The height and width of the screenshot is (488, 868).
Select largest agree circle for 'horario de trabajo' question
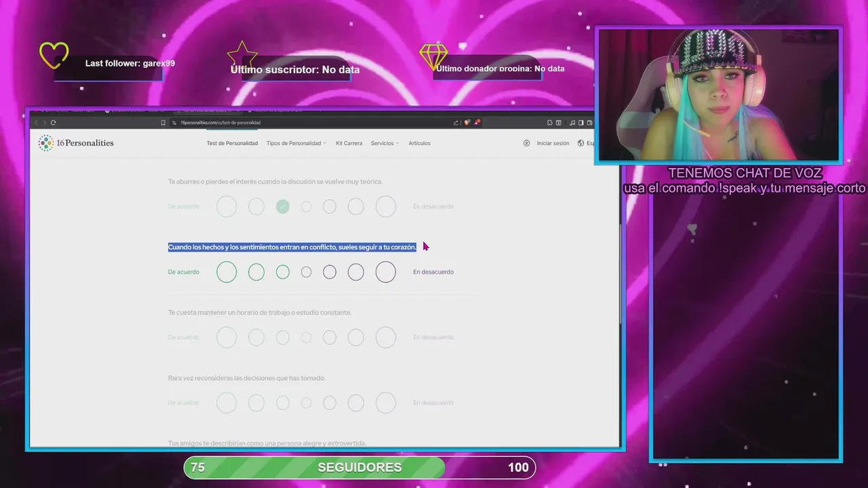[x=226, y=337]
